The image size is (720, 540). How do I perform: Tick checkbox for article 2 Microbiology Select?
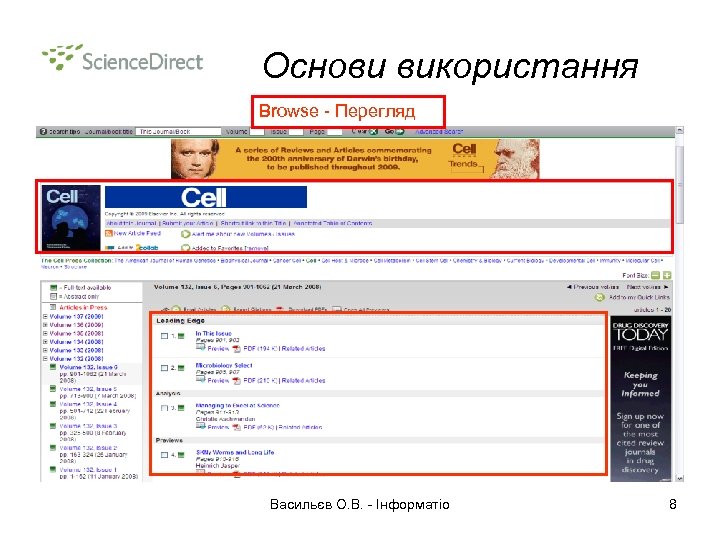coord(164,368)
